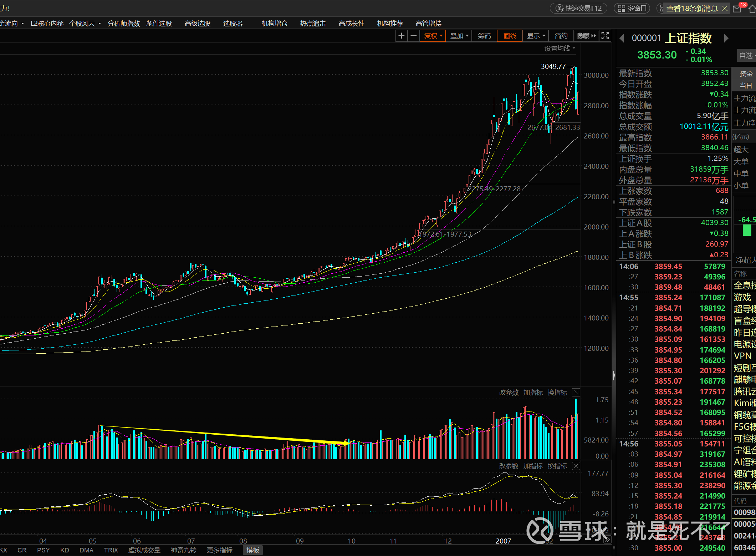Screen dimensions: 756x556
Task: Zoom in chart with plus icon
Action: pos(402,36)
